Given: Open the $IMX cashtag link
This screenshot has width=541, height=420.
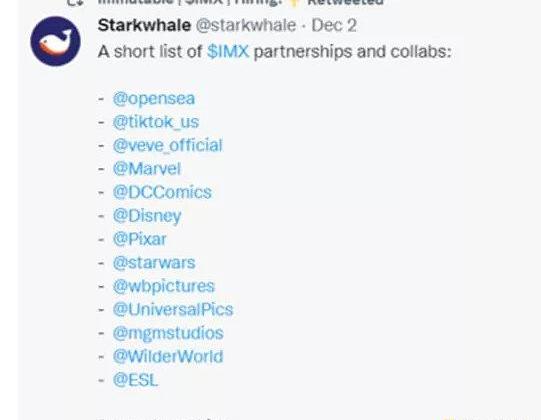Looking at the screenshot, I should (x=228, y=52).
